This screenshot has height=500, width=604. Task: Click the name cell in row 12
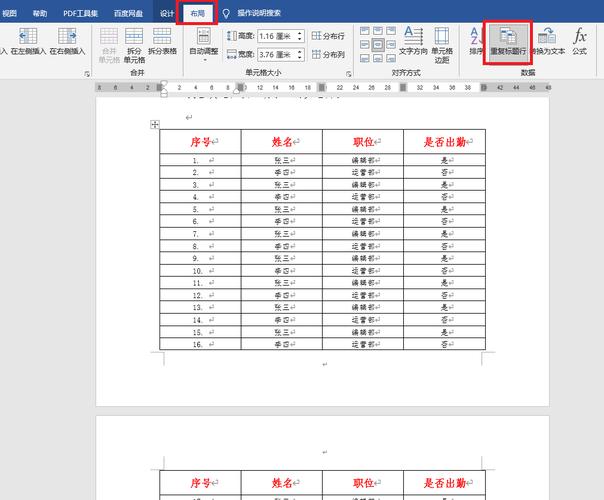[x=282, y=295]
